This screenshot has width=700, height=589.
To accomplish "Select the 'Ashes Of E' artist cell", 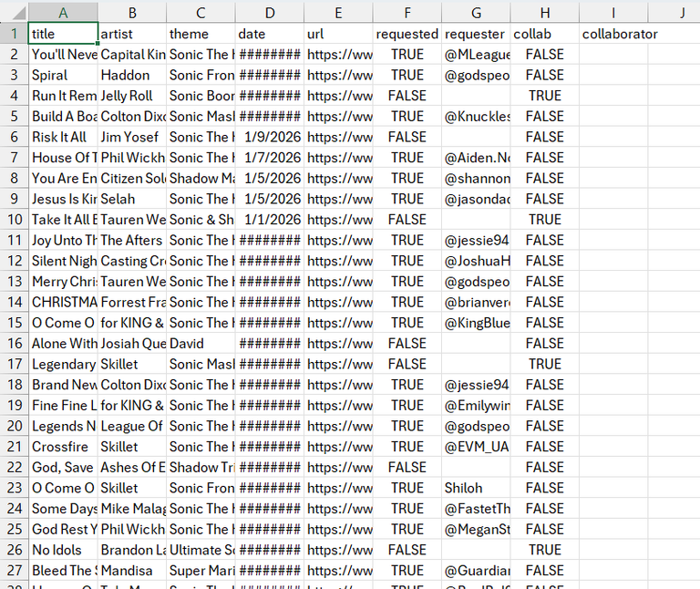I will 132,467.
